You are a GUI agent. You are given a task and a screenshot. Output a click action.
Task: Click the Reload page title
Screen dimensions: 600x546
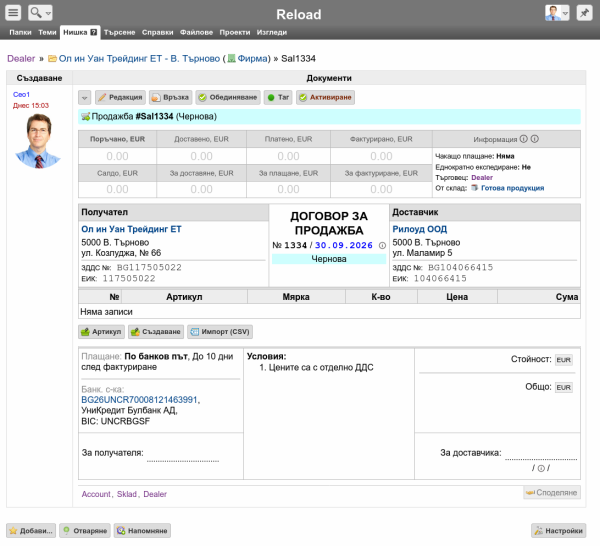(x=299, y=15)
